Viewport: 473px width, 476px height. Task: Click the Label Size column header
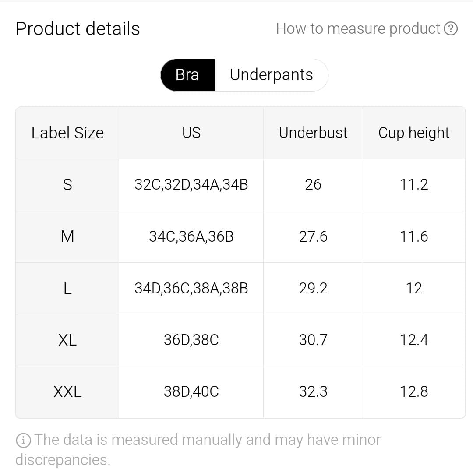click(x=67, y=133)
